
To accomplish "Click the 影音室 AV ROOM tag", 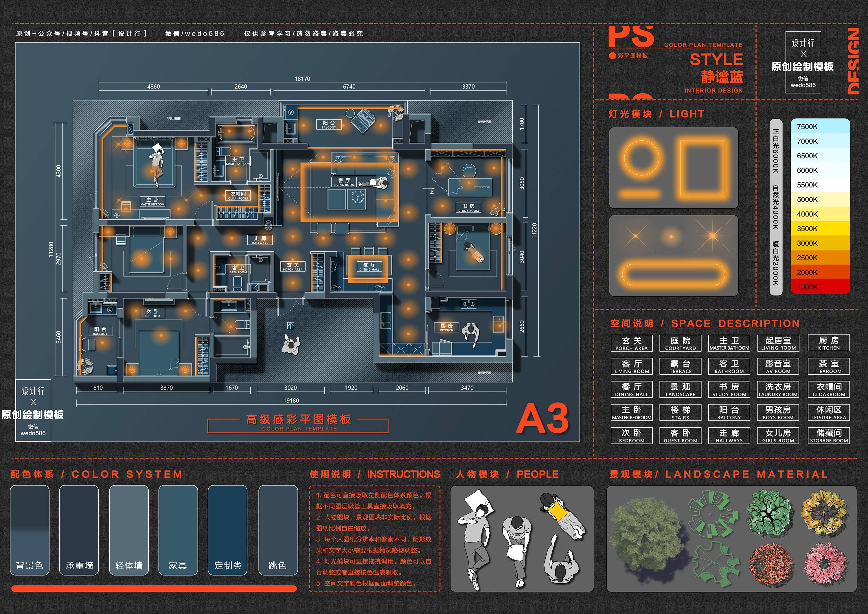I will tap(778, 366).
